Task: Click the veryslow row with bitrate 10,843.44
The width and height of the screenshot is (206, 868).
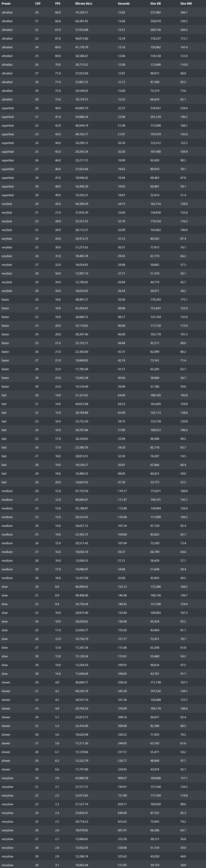Action: (x=103, y=865)
